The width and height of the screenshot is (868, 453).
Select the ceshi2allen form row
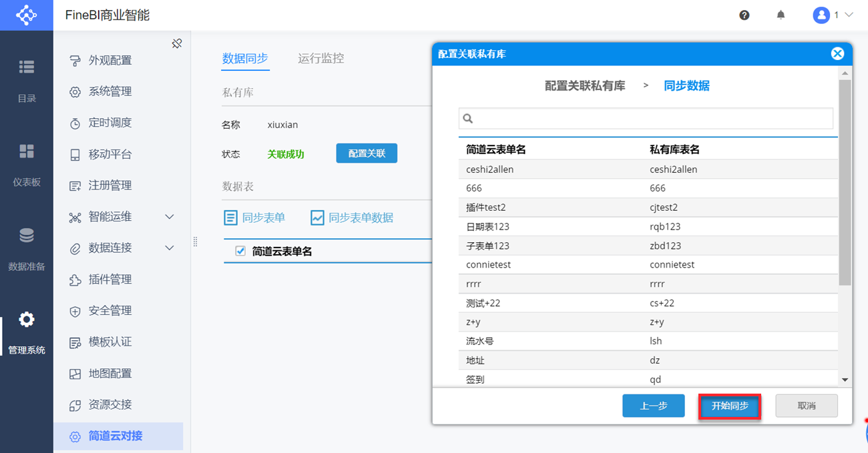[648, 169]
